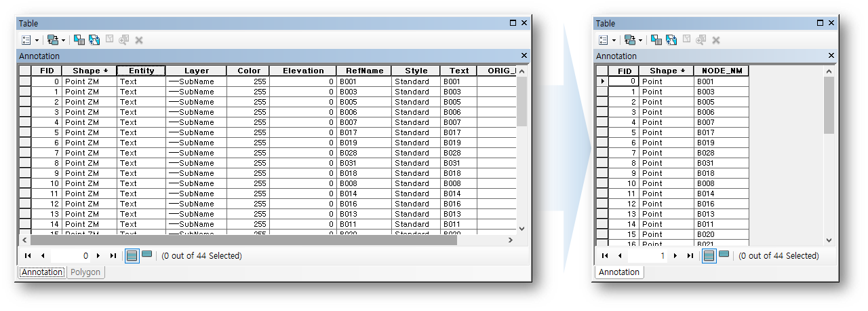This screenshot has height=311, width=868.
Task: Switch to Polygon tab in left window
Action: click(86, 272)
